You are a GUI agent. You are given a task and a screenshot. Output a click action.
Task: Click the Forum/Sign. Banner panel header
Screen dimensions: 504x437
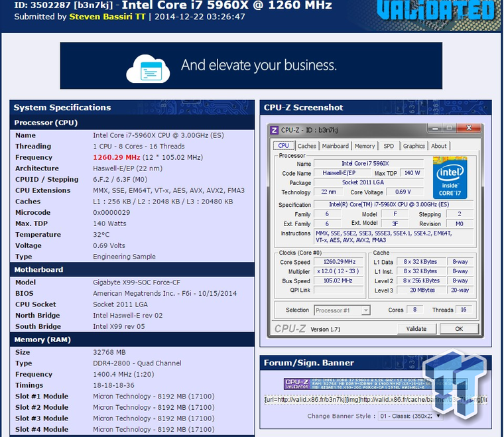tap(376, 363)
